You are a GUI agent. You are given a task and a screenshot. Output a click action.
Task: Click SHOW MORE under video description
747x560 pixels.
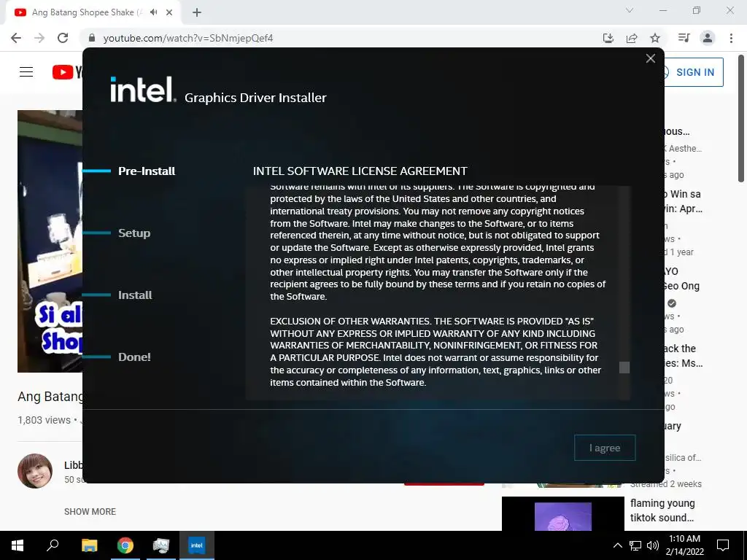(x=90, y=511)
